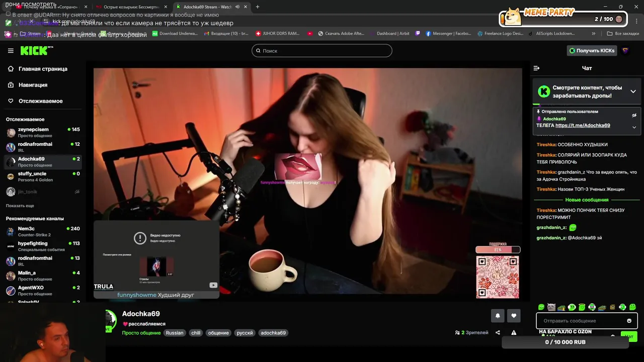
Task: Open a new browser tab
Action: pyautogui.click(x=258, y=7)
